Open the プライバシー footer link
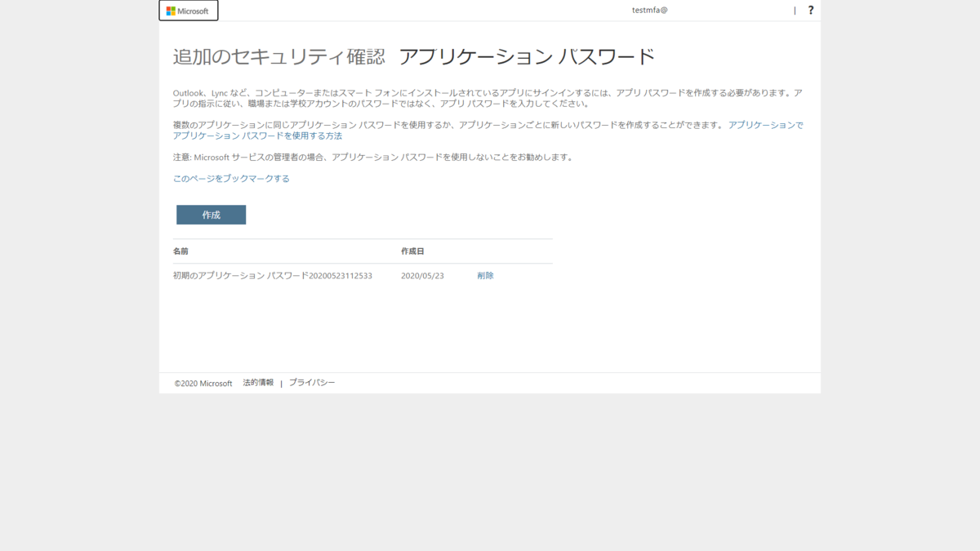Screen dimensions: 980x551 pyautogui.click(x=312, y=383)
